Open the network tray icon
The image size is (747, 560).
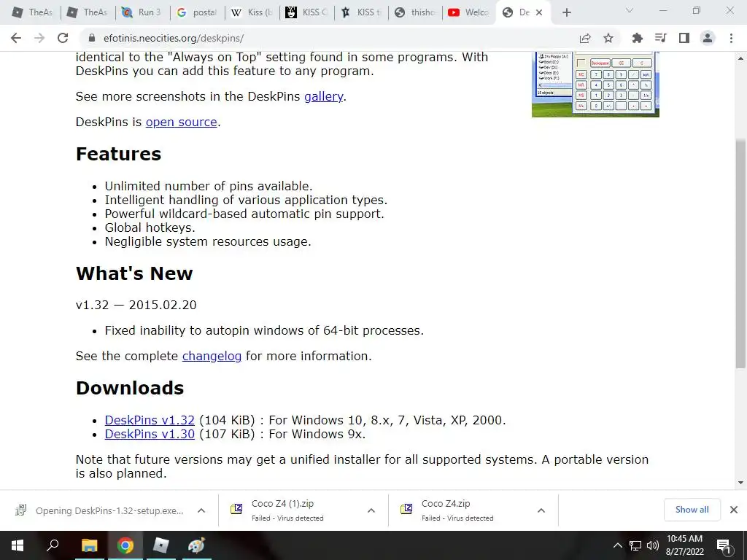[x=635, y=545]
